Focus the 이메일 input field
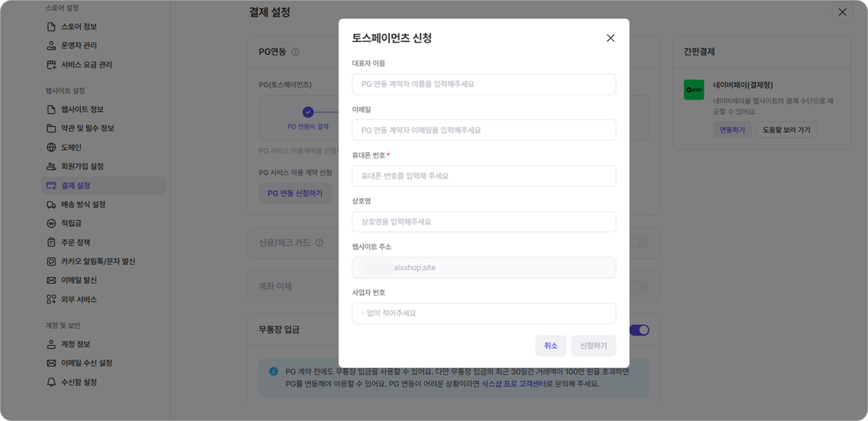This screenshot has width=868, height=421. pyautogui.click(x=484, y=130)
